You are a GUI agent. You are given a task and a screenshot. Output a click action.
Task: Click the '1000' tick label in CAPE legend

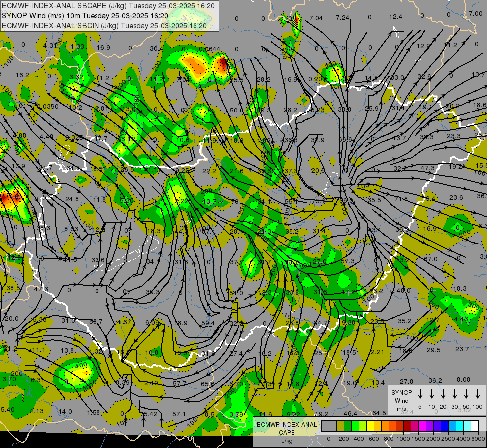(403, 439)
